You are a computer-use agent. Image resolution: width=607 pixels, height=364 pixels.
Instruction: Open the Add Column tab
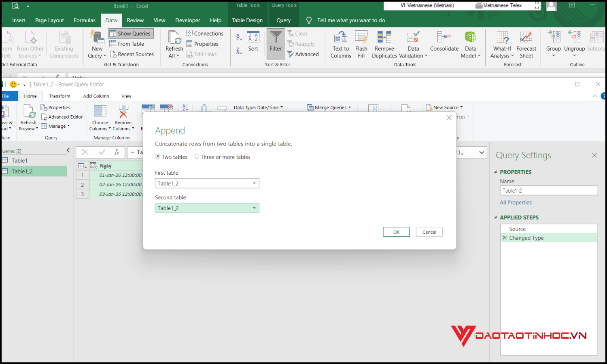pyautogui.click(x=96, y=96)
